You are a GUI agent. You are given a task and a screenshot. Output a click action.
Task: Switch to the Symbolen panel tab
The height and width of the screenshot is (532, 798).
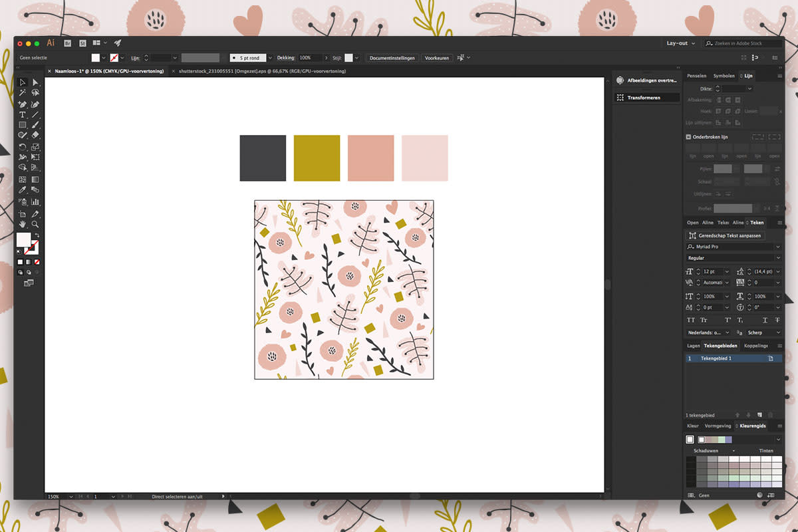724,76
